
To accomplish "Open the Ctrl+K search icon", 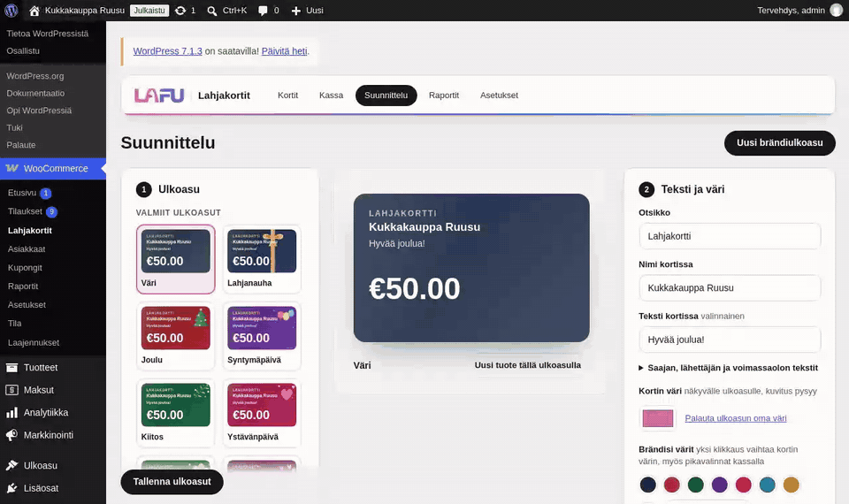I will (211, 11).
